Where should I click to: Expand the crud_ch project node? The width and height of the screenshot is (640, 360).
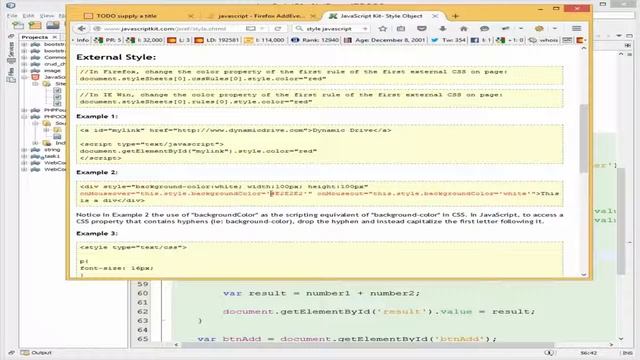click(x=24, y=64)
